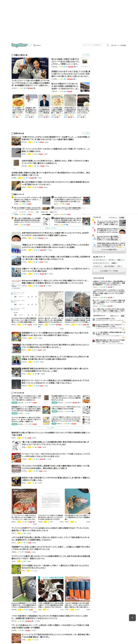The height and width of the screenshot is (644, 138).
Task: Open the 年齢確認でもし本当に22歳 article
Action: coord(51,548)
